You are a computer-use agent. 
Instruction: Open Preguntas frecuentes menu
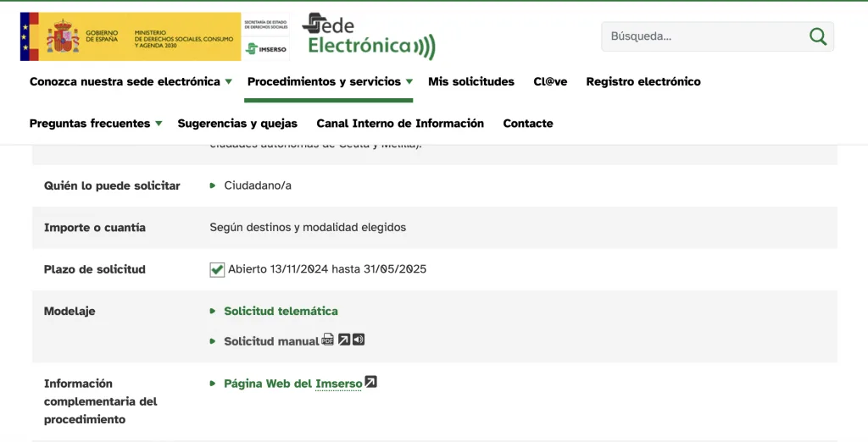tap(90, 124)
